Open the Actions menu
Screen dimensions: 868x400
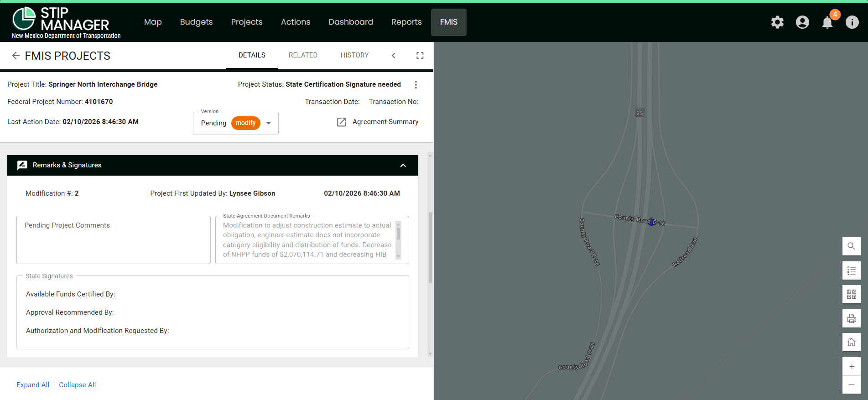coord(296,22)
